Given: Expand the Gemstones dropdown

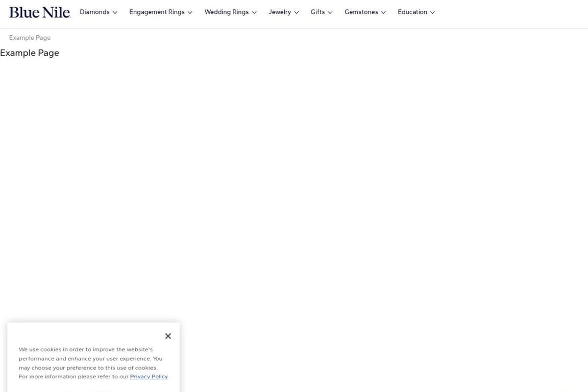Looking at the screenshot, I should click(x=365, y=12).
